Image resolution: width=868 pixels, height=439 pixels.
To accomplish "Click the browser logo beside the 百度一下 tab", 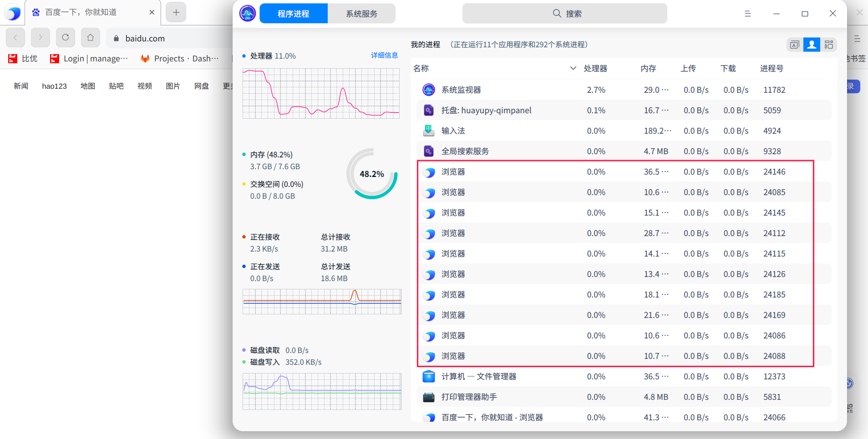I will [x=13, y=13].
